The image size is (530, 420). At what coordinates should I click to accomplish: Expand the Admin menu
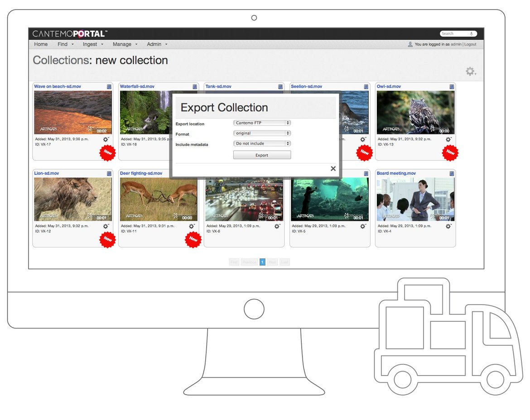pos(157,44)
